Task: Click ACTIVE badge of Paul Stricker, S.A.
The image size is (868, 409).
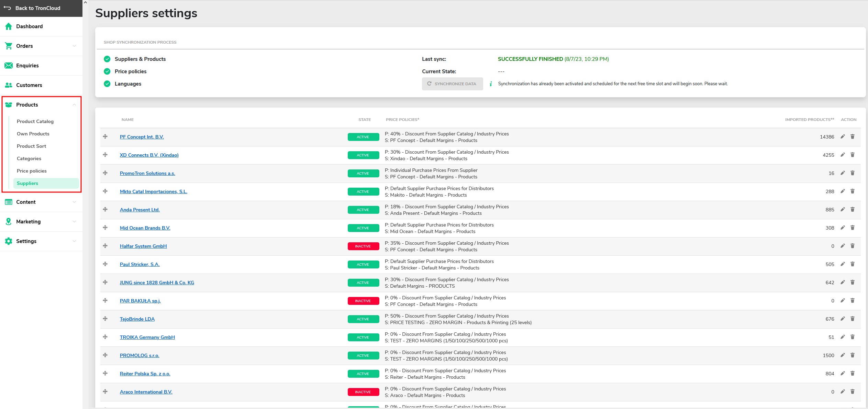Action: pyautogui.click(x=363, y=265)
